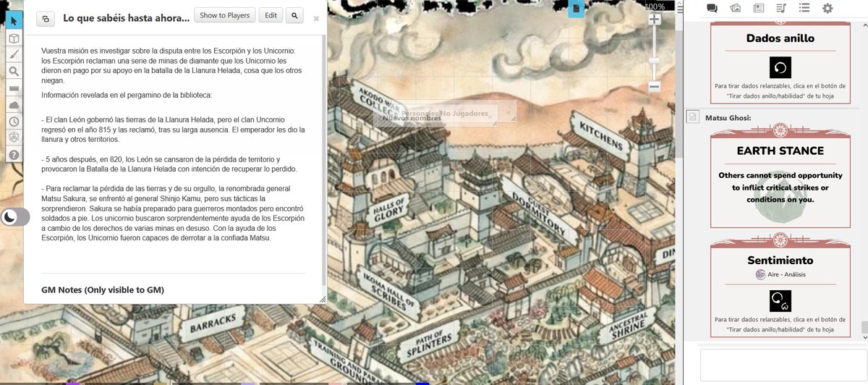The height and width of the screenshot is (385, 868).
Task: Click the map zoom slider handle
Action: (x=655, y=61)
